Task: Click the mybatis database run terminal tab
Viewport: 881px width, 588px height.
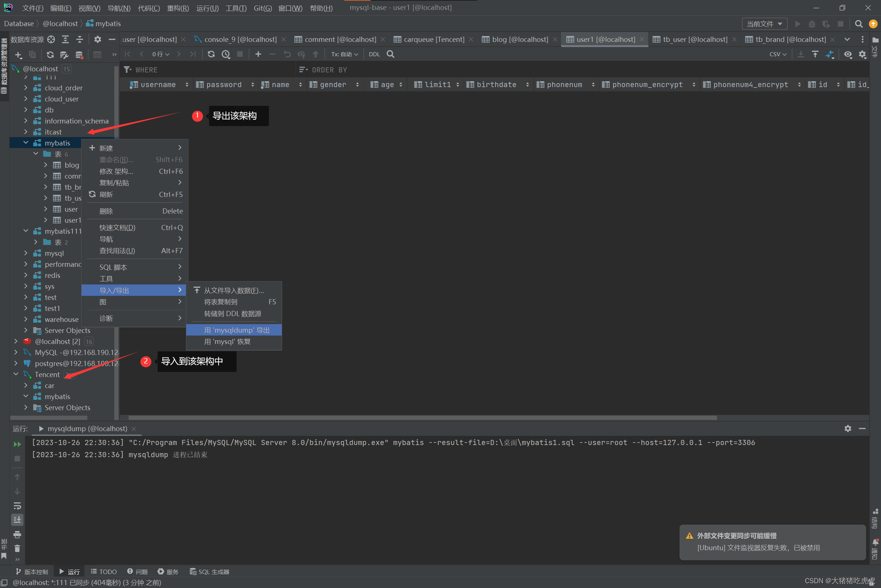Action: 85,428
